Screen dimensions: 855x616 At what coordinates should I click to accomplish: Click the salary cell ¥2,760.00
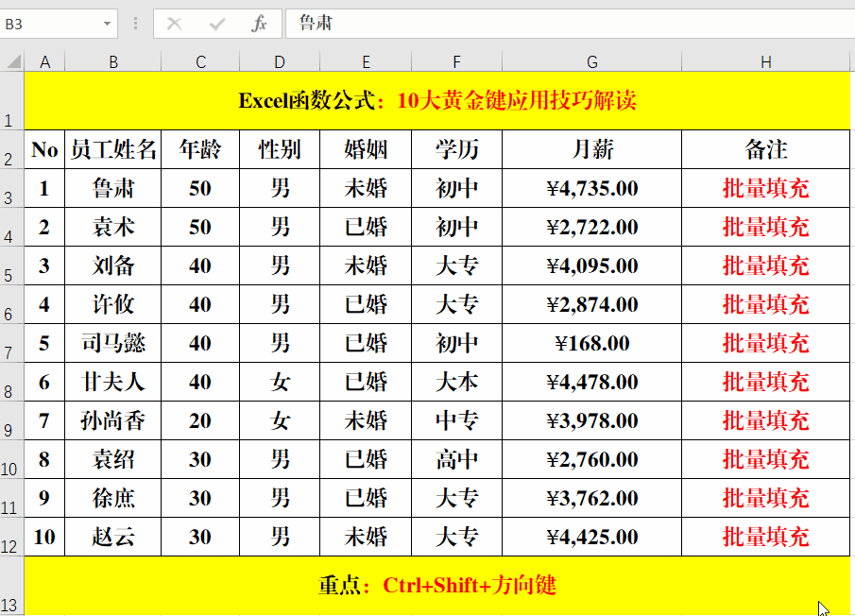(x=591, y=459)
